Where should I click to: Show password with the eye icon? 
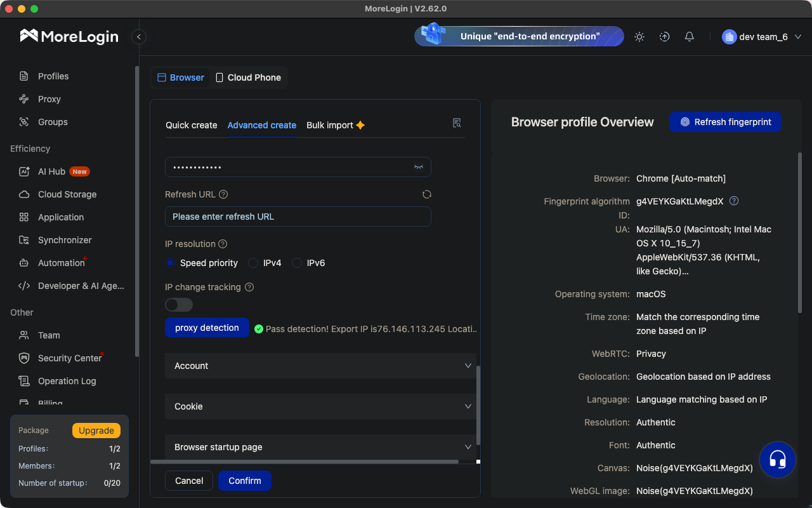419,167
